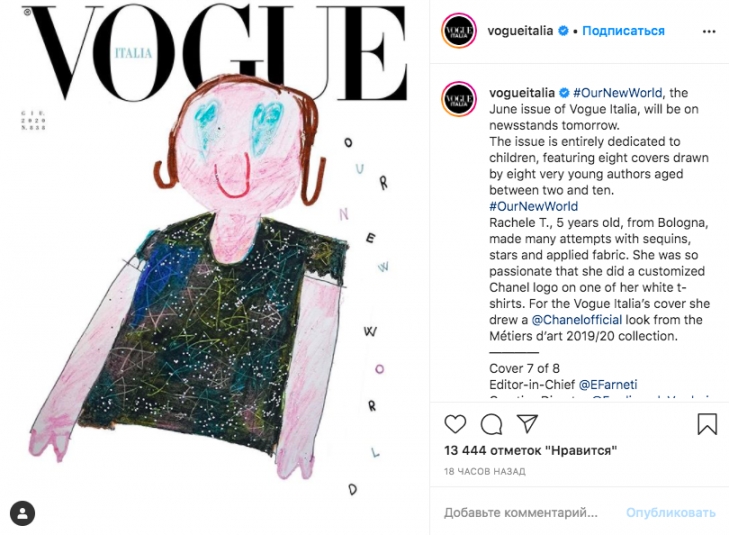Open the second #OurNewWorld hashtag link
729x535 pixels.
pos(534,206)
